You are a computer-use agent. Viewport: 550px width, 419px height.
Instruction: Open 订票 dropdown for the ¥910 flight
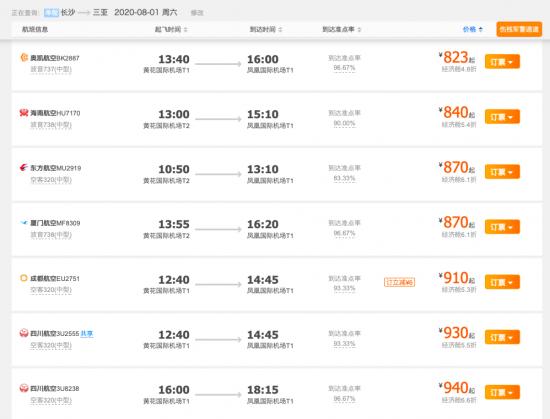tap(502, 282)
